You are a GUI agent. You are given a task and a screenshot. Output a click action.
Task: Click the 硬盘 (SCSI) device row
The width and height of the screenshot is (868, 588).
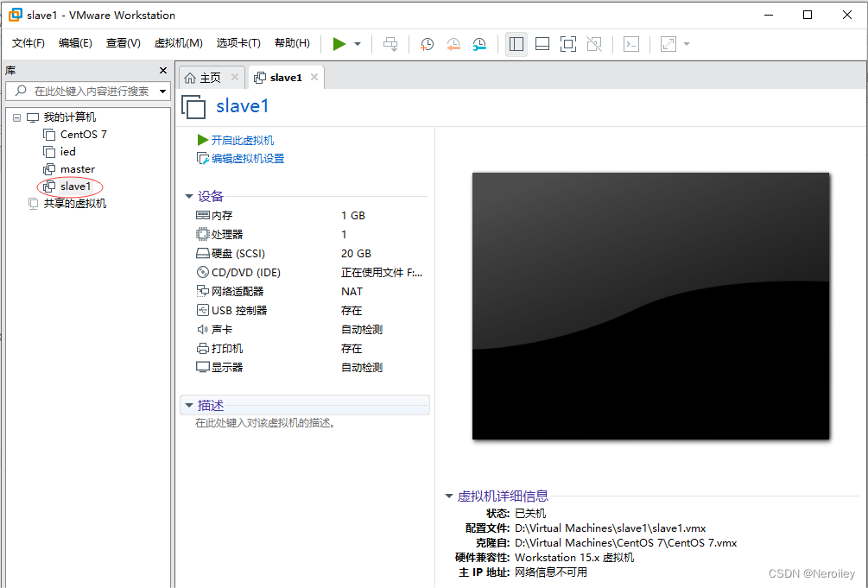(310, 254)
